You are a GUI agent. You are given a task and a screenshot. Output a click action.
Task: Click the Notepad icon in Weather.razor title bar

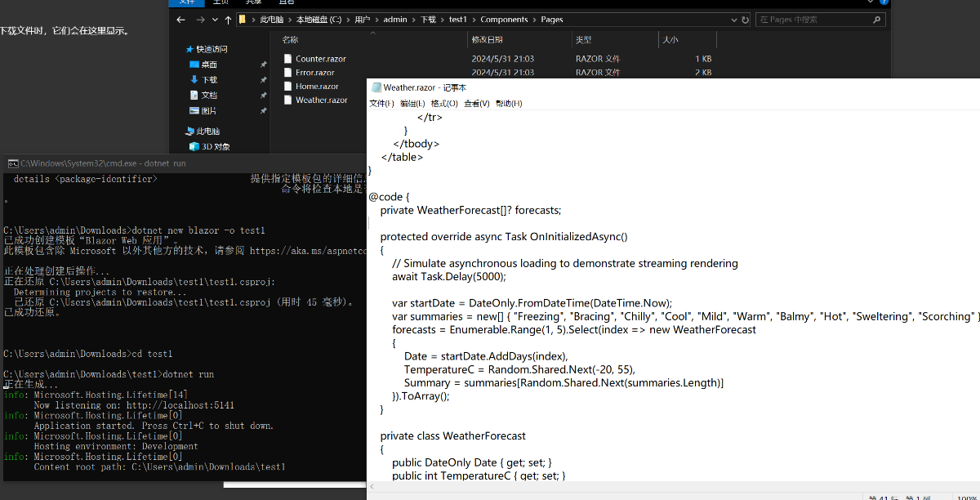point(376,87)
